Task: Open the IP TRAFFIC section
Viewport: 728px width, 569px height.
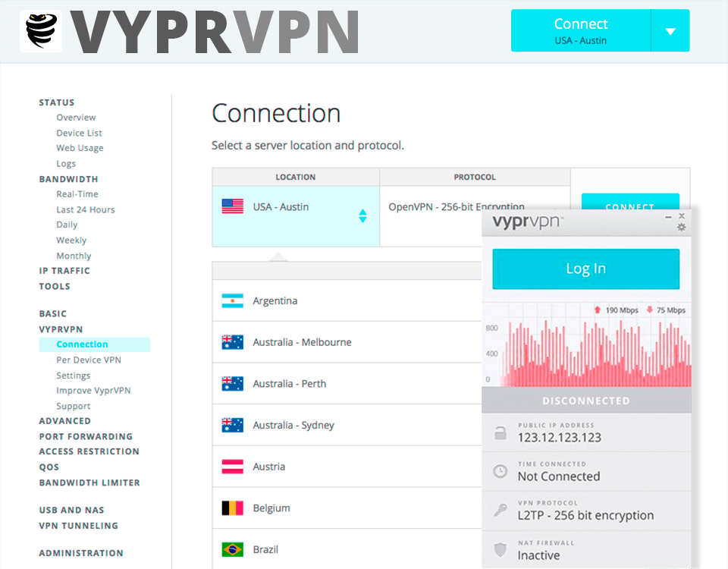Action: pos(64,271)
